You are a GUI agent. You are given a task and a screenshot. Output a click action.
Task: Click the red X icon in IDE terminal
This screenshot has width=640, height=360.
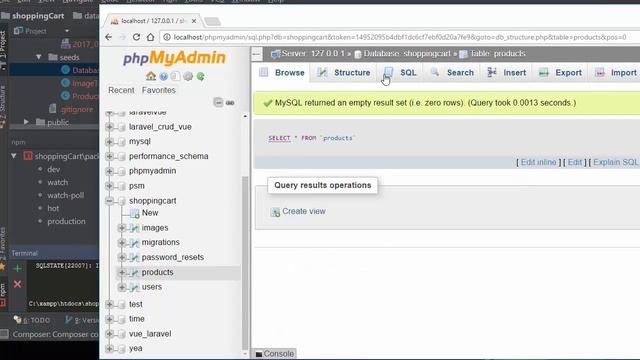coord(17,284)
